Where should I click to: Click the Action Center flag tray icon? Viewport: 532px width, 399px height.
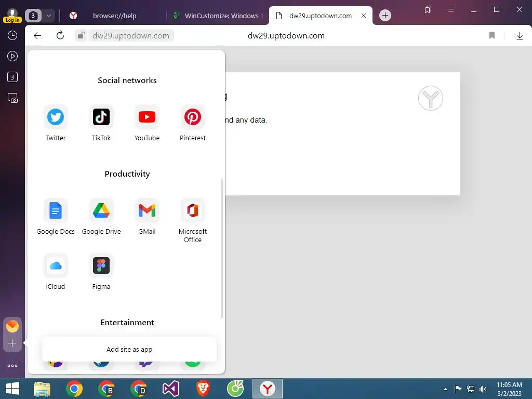(x=458, y=389)
